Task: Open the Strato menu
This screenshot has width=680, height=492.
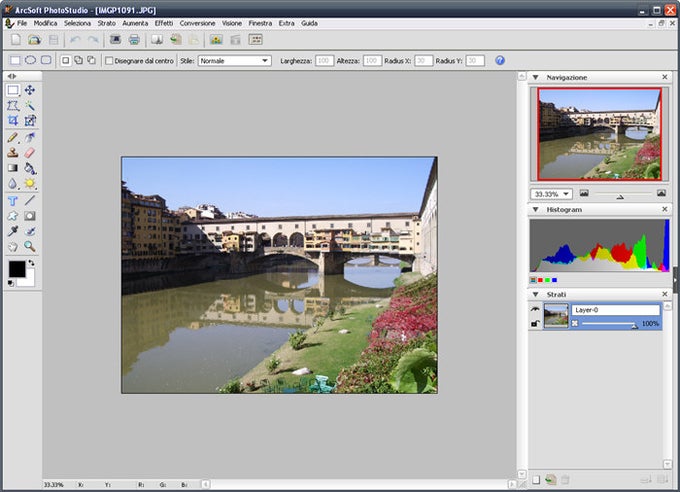Action: coord(106,23)
